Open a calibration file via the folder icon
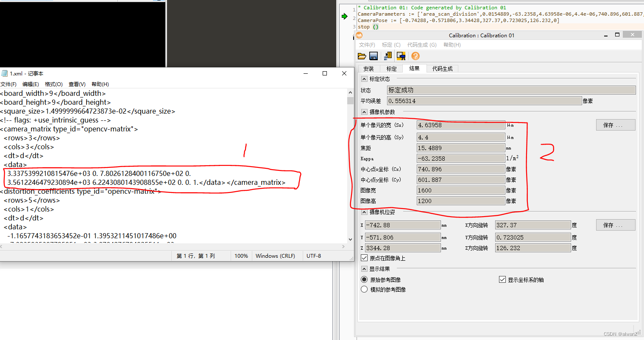Viewport: 644px width, 340px height. click(x=361, y=56)
